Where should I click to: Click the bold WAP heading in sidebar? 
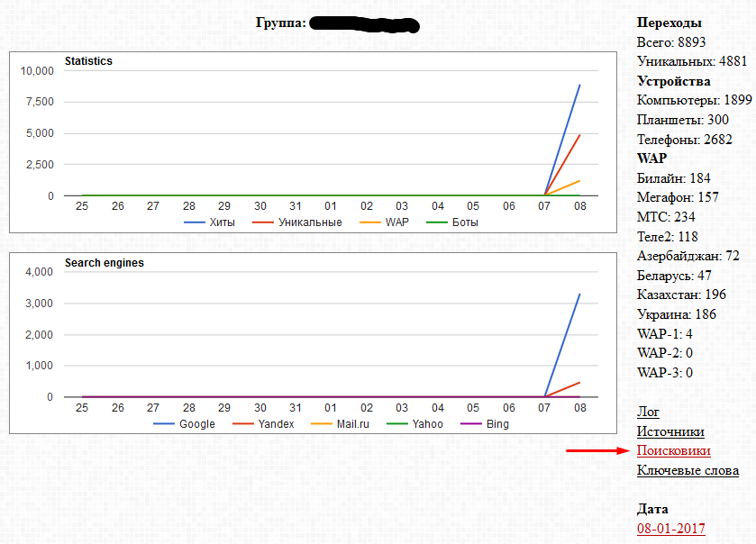(651, 159)
